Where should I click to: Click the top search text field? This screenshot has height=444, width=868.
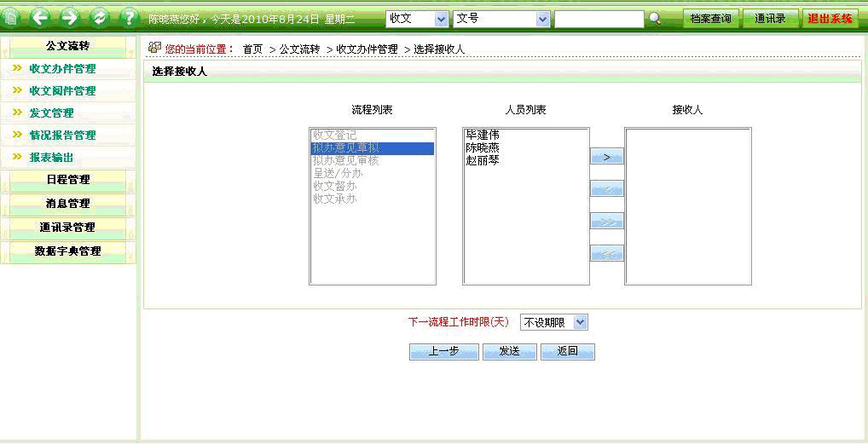(x=599, y=19)
